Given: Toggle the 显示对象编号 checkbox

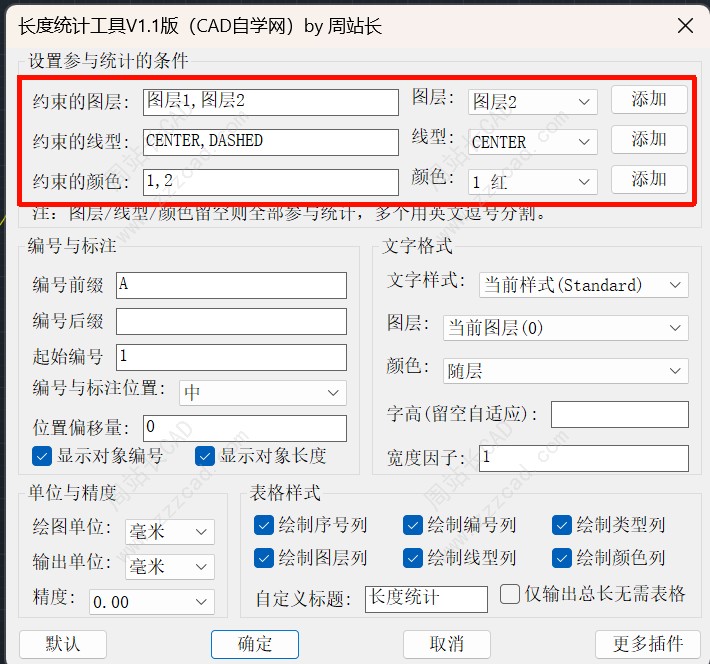Looking at the screenshot, I should [42, 456].
